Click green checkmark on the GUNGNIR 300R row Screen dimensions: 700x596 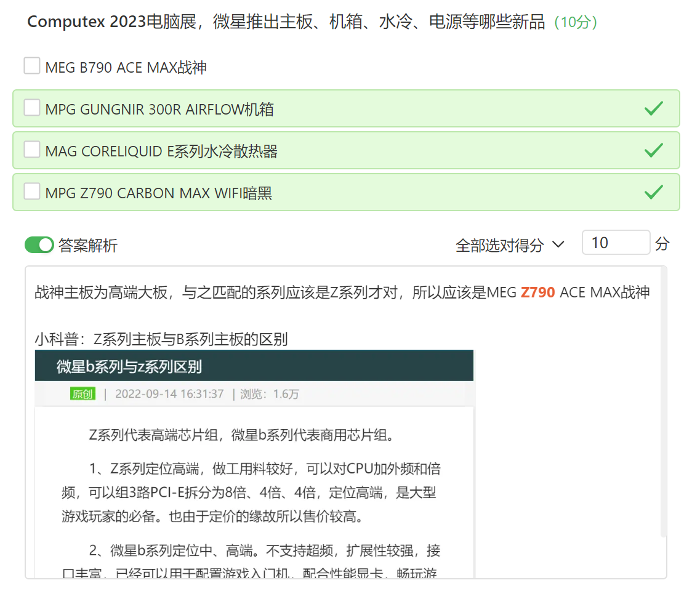tap(653, 109)
